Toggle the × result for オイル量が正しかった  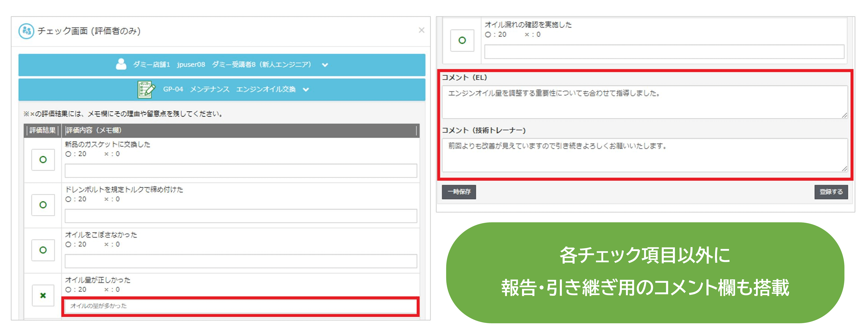43,296
